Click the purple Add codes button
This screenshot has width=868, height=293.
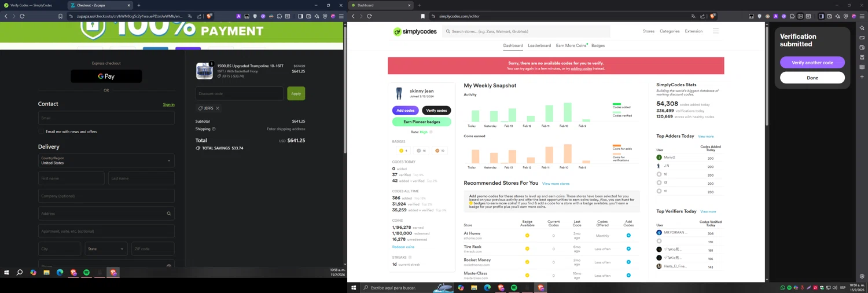406,111
